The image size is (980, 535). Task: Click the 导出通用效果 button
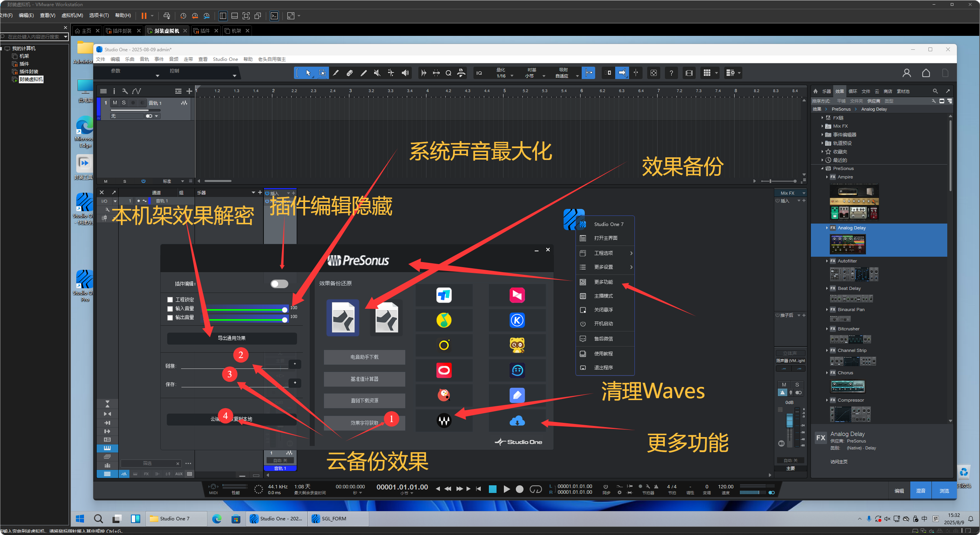[x=232, y=338]
